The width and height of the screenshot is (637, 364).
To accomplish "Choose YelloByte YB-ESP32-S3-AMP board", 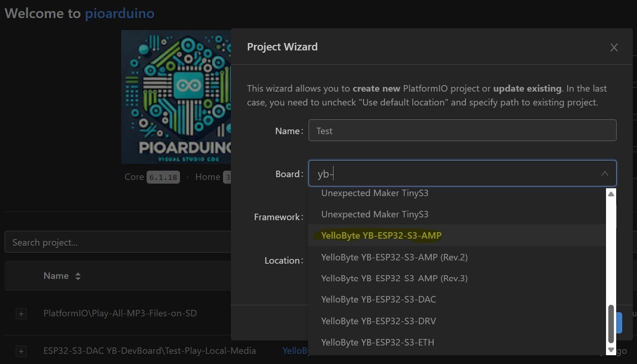I will [457, 235].
